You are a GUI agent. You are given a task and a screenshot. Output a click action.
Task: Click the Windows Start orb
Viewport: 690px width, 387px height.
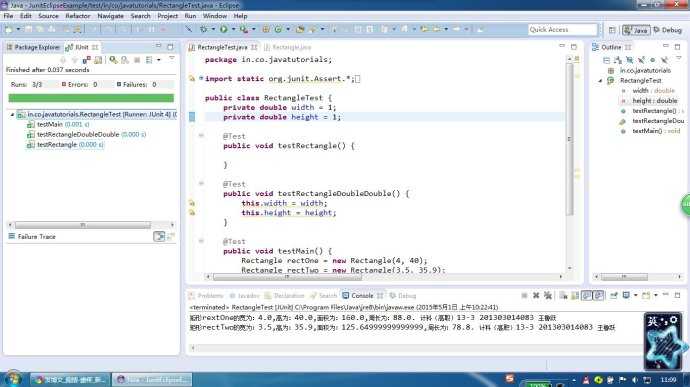pos(13,379)
